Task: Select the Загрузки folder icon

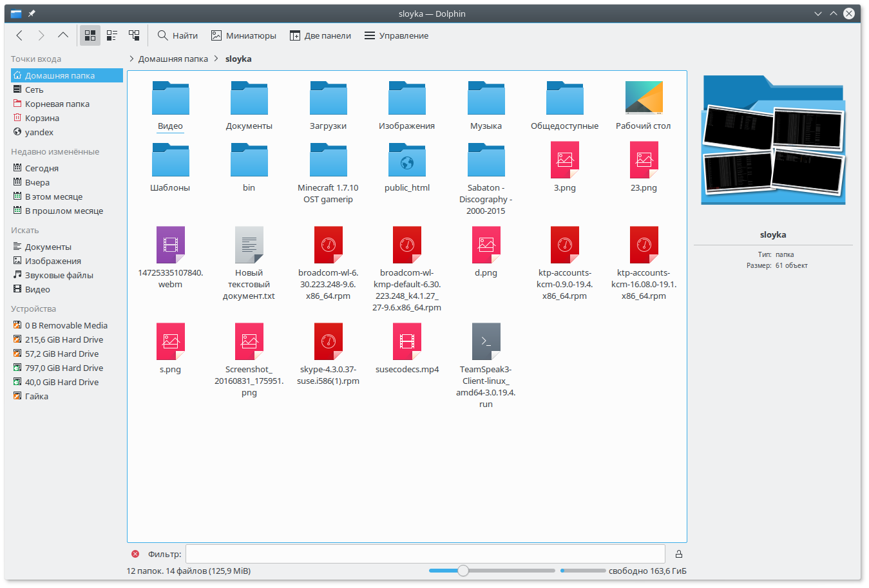Action: [329, 98]
